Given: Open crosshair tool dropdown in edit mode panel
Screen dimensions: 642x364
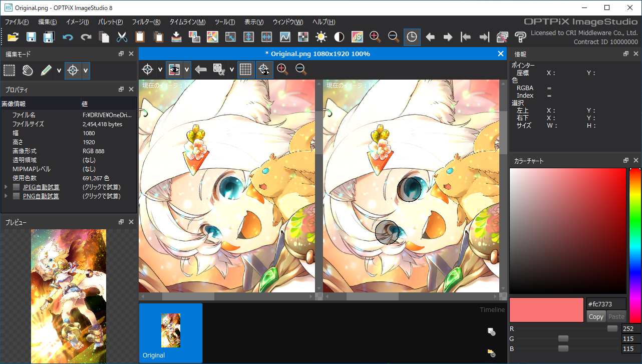Looking at the screenshot, I should coord(86,71).
